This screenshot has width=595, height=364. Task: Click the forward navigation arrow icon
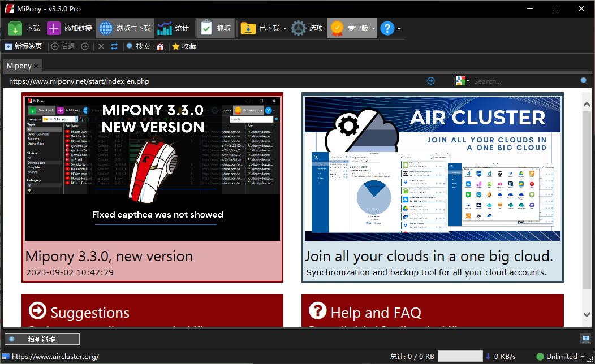(85, 46)
